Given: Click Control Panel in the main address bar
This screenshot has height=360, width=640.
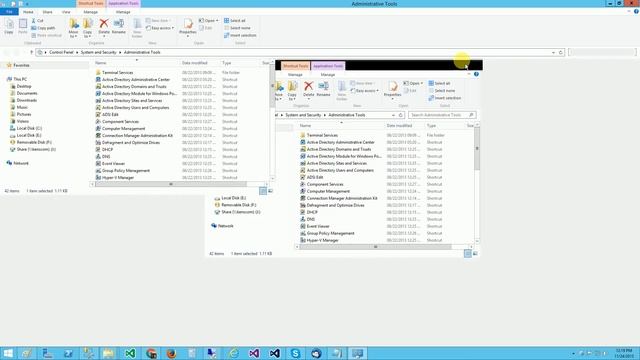Looking at the screenshot, I should click(x=61, y=52).
